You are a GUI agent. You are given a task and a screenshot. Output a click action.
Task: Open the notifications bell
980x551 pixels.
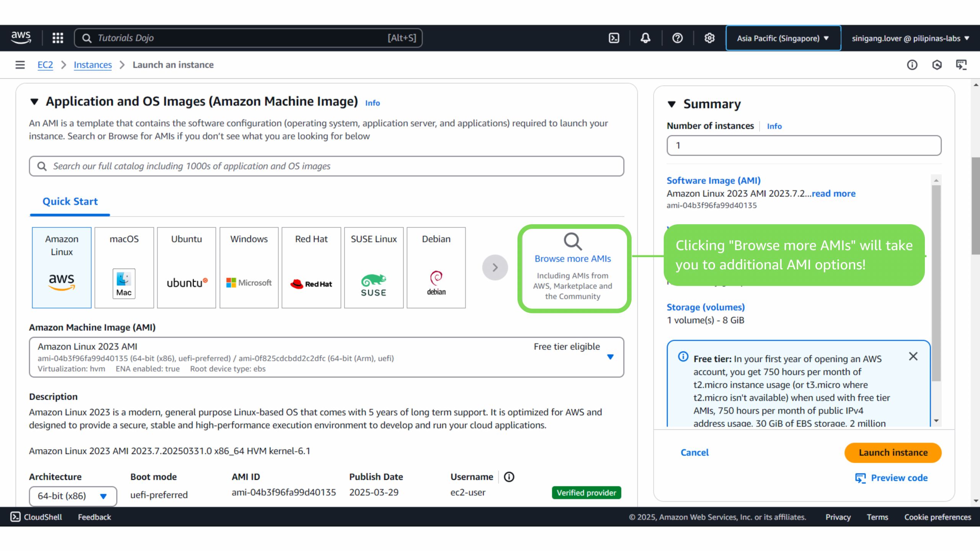tap(645, 38)
